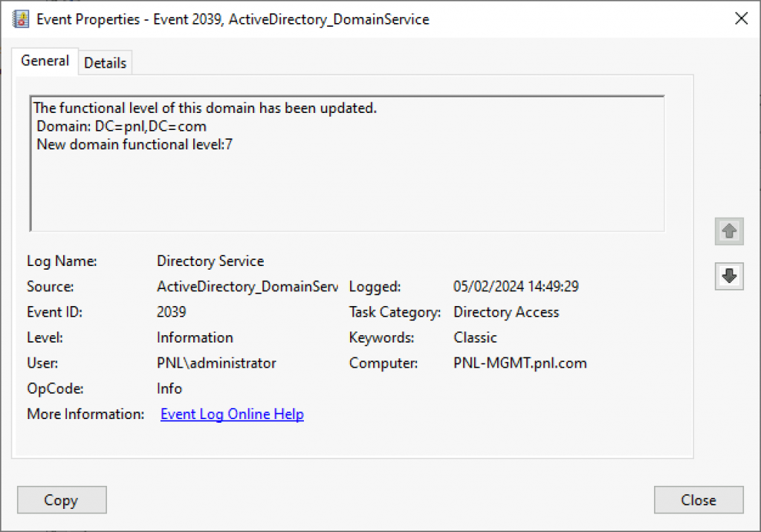Go to next event with down arrow
761x532 pixels.
(x=729, y=276)
